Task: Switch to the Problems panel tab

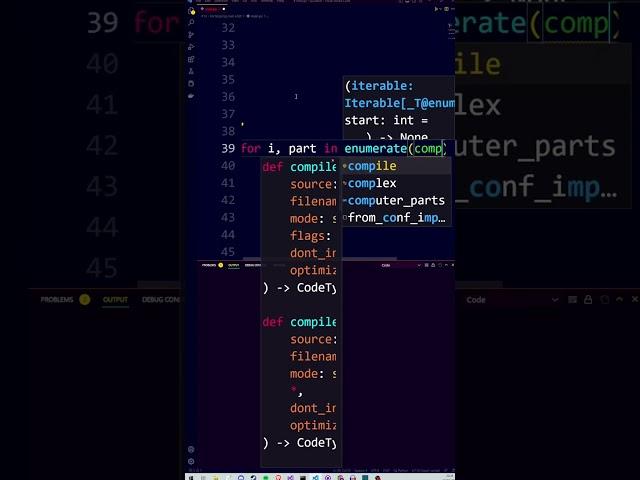Action: click(212, 265)
